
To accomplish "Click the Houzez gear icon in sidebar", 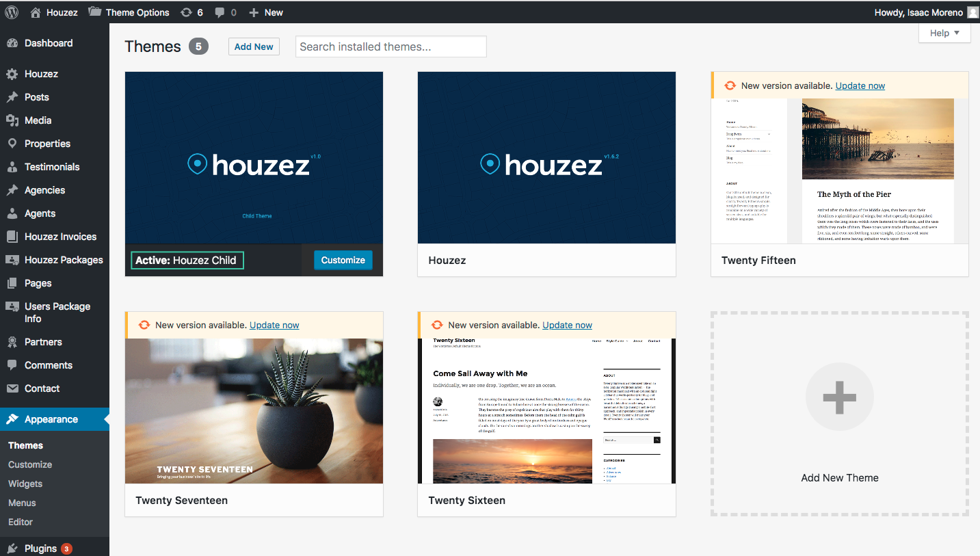I will [12, 74].
